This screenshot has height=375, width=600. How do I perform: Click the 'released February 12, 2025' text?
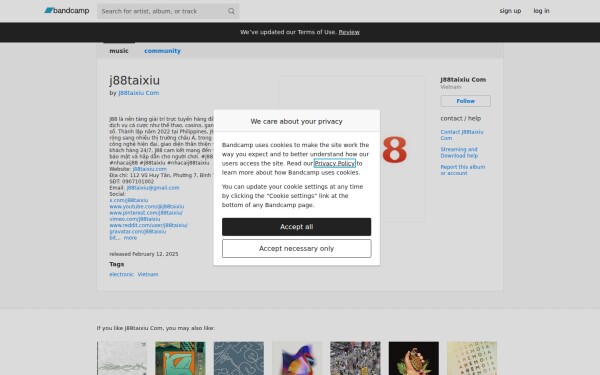click(x=143, y=254)
